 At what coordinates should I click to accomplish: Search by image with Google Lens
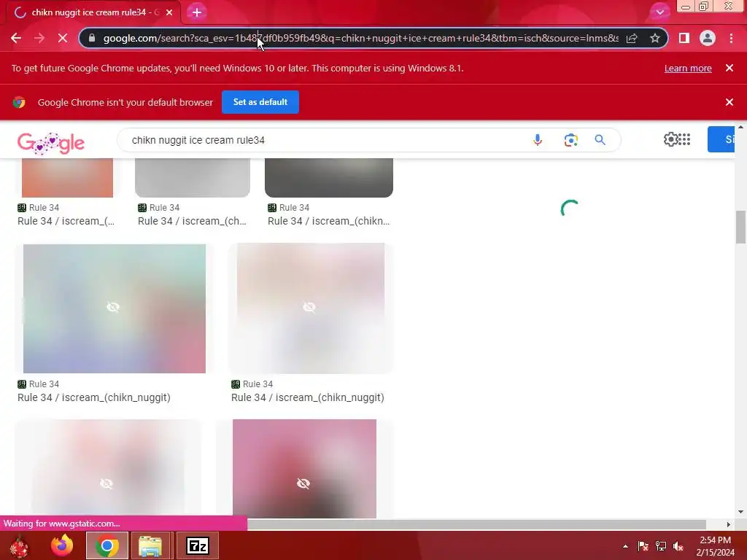(x=570, y=140)
